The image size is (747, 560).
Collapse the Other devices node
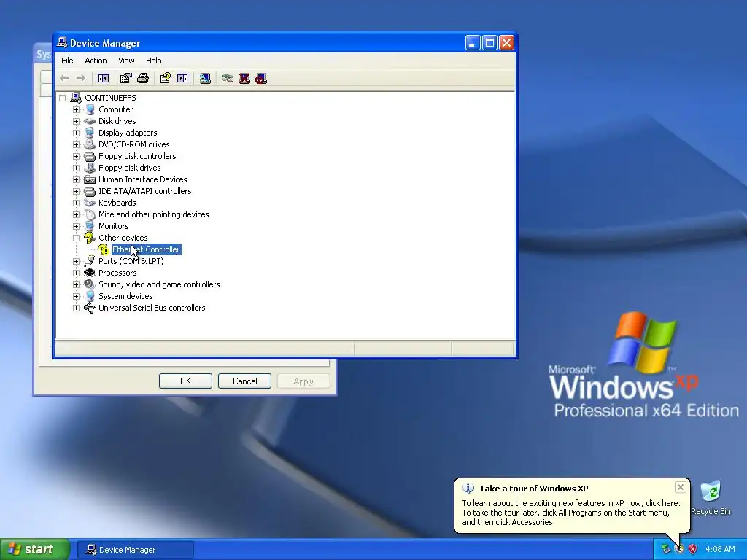(x=76, y=238)
